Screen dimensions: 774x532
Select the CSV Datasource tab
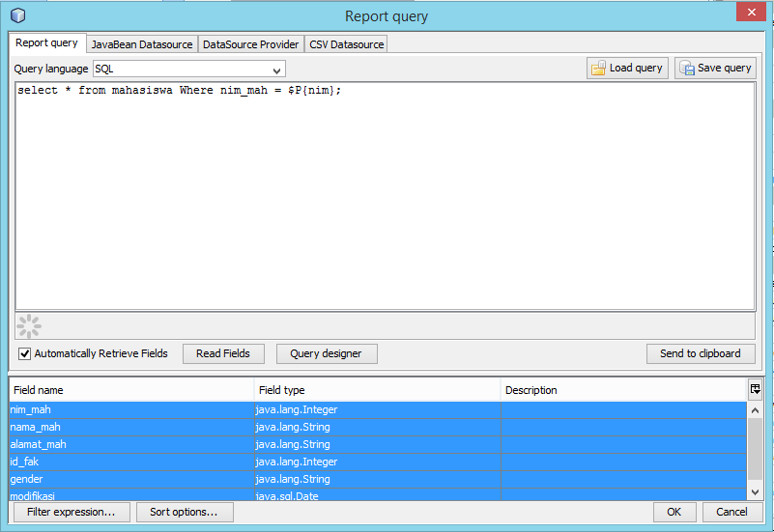pos(346,44)
